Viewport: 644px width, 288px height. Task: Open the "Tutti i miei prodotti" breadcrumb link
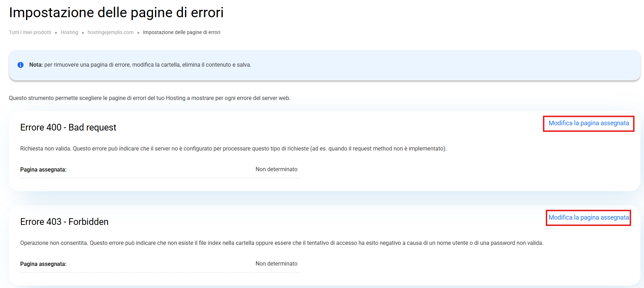30,32
